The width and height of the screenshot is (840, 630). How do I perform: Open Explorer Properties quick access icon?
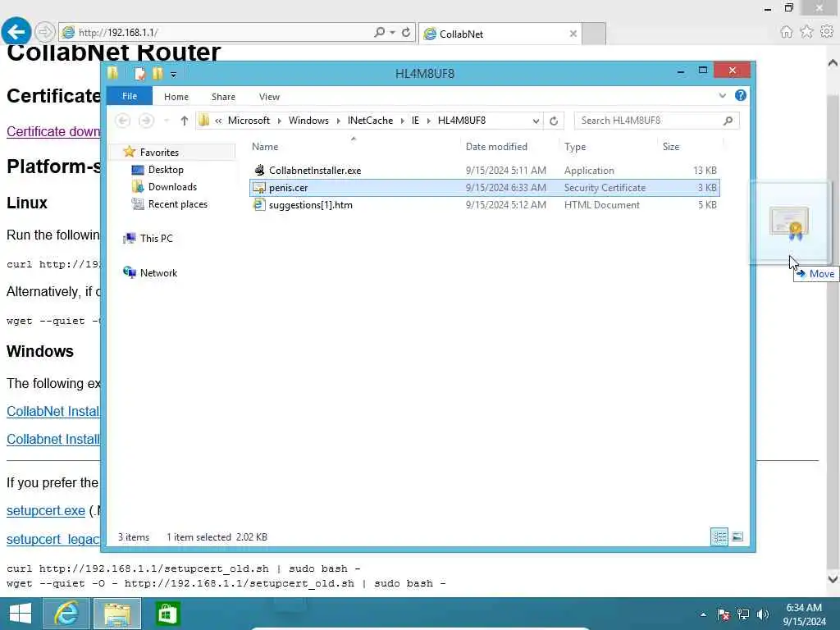click(139, 74)
